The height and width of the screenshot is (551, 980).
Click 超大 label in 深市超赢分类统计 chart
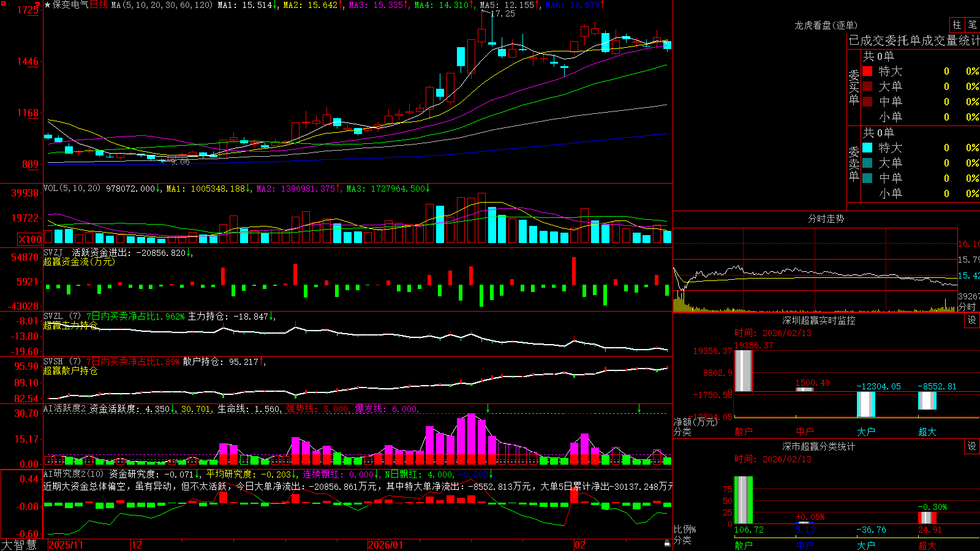pyautogui.click(x=927, y=545)
